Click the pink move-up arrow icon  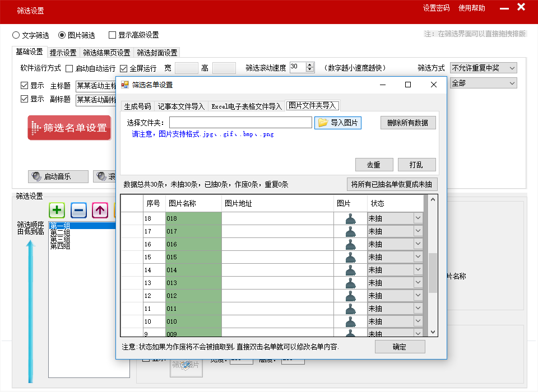100,211
